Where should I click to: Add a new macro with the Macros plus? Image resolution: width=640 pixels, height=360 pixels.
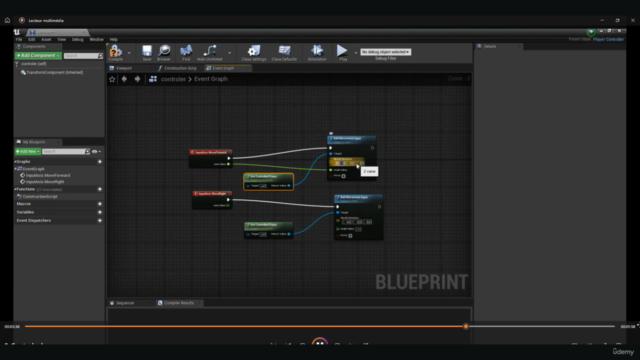[x=100, y=204]
